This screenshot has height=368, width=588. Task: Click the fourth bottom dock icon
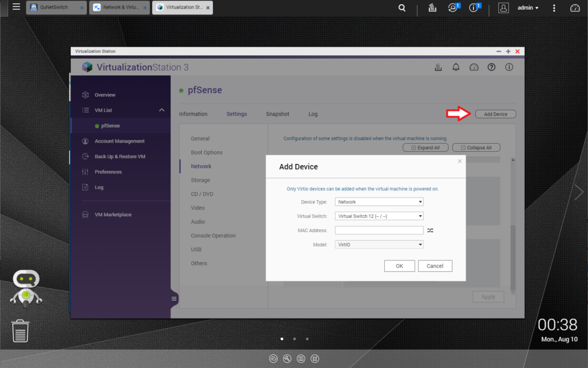pyautogui.click(x=315, y=359)
